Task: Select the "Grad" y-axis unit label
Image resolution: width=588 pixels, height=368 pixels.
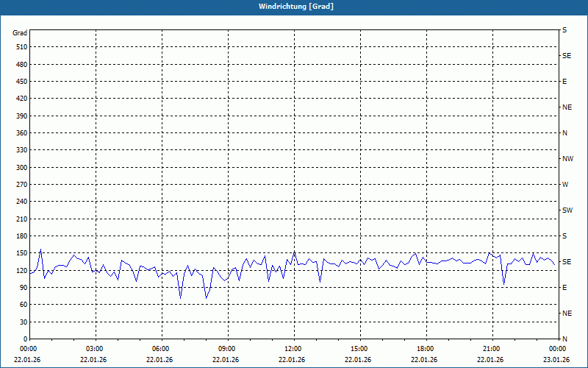Action: (x=20, y=33)
